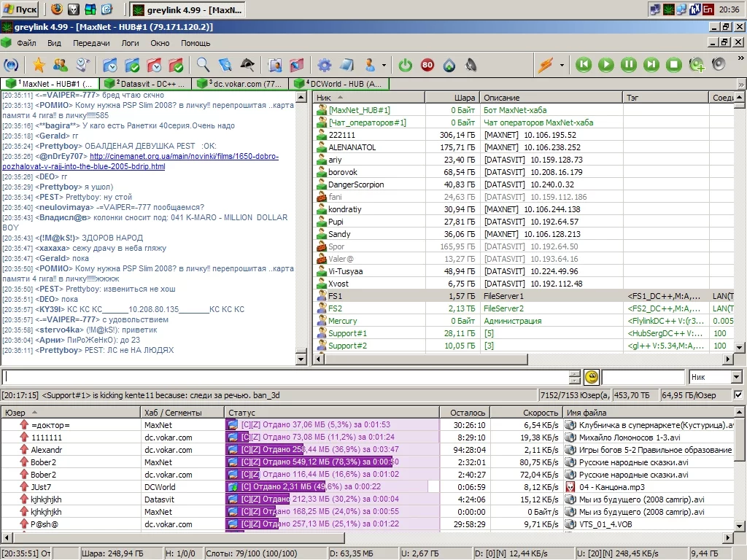Click the away-mode user icon
This screenshot has width=747, height=560.
369,65
